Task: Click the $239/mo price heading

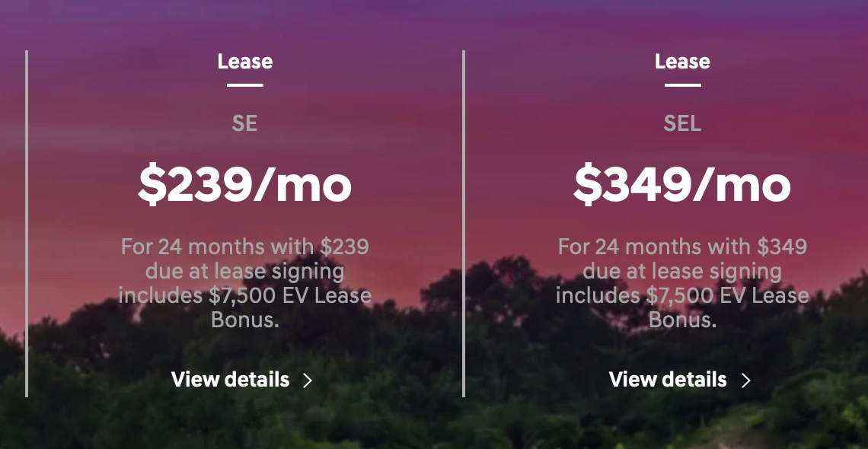Action: (x=244, y=185)
